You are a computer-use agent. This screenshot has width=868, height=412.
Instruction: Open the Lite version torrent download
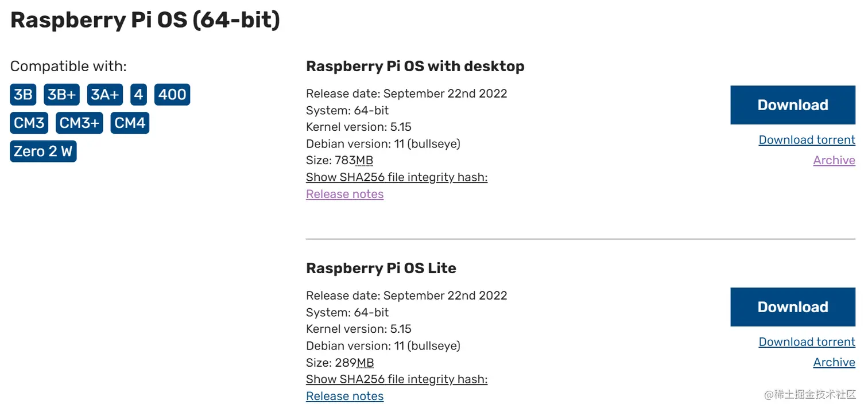coord(807,341)
